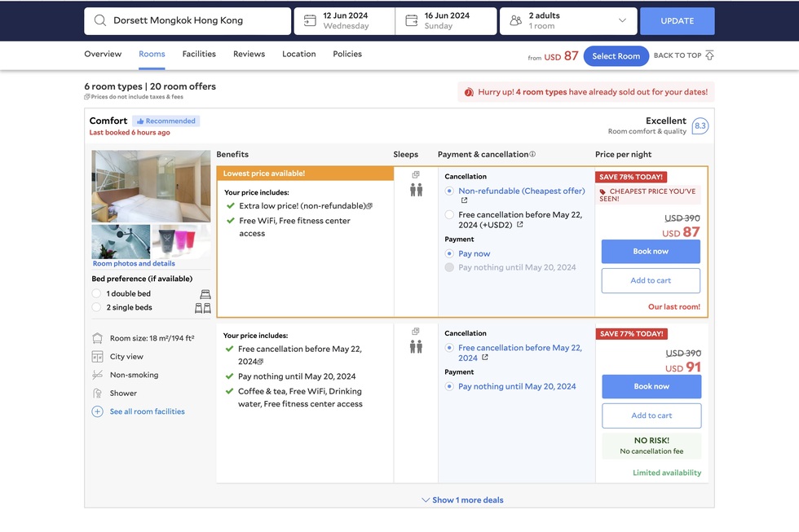Open the 16 Jun 2024 check-out date picker

pyautogui.click(x=446, y=21)
